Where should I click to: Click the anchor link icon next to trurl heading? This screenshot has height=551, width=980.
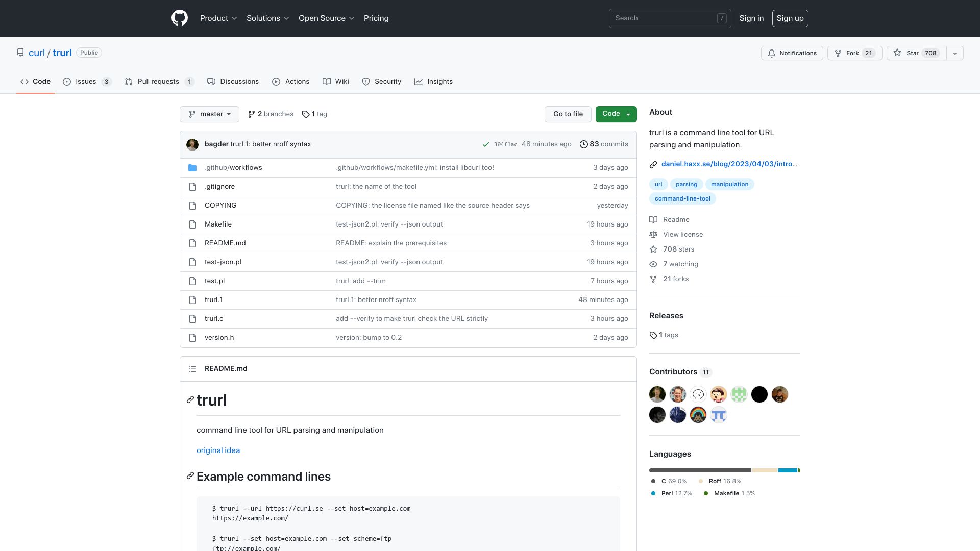click(190, 400)
